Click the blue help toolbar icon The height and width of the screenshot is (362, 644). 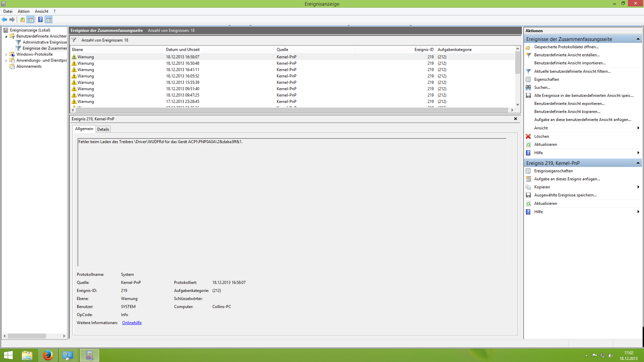click(40, 19)
